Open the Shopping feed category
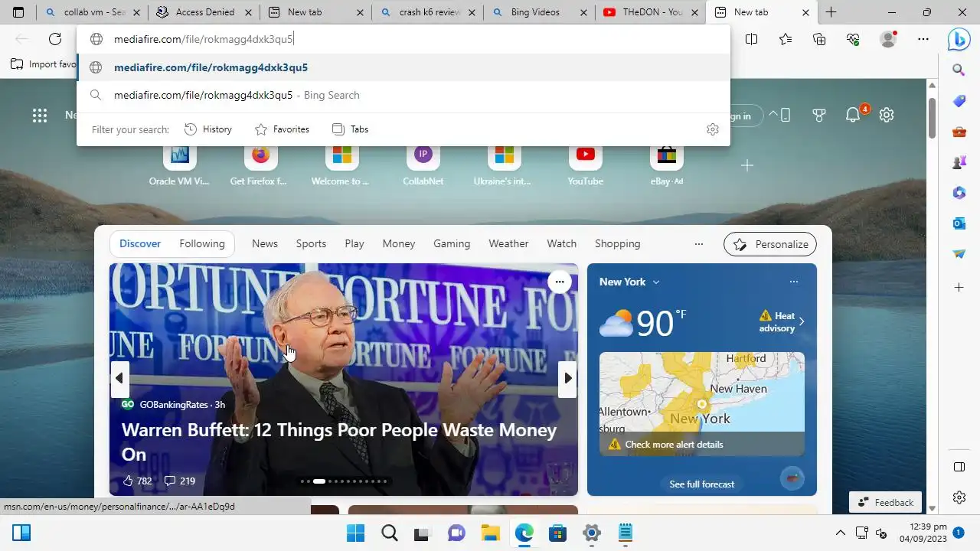The image size is (980, 551). 617,244
